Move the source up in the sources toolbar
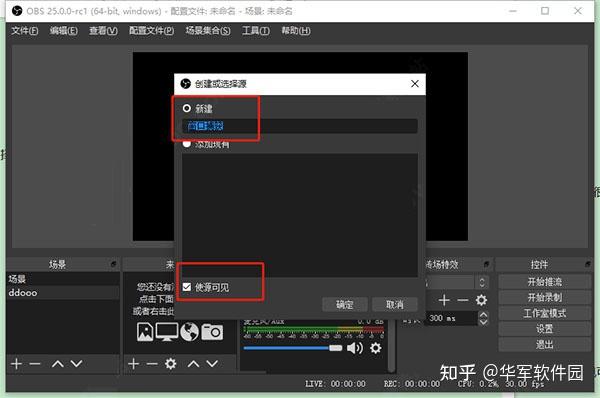600x398 pixels. point(193,364)
